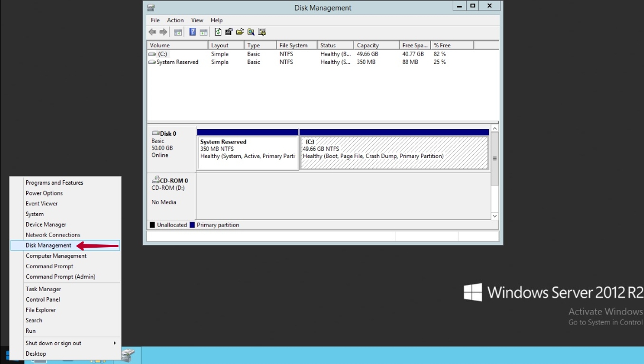Click the magnifier search toolbar icon

click(x=251, y=32)
